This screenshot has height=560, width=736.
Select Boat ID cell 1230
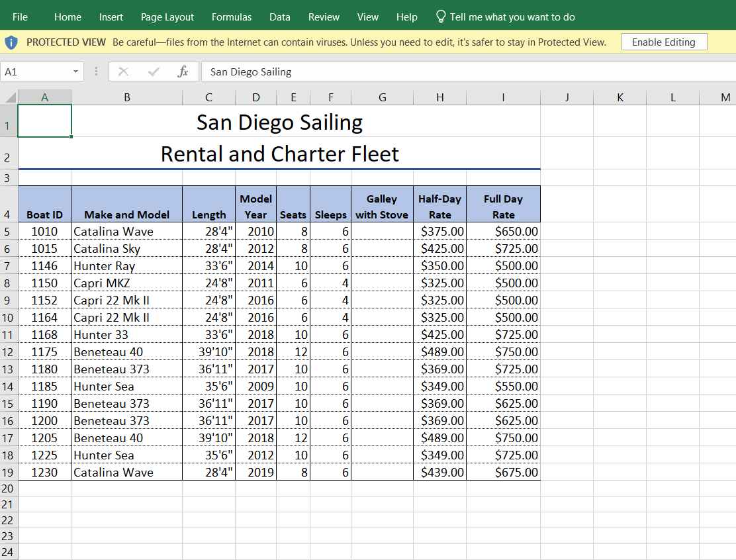(44, 472)
